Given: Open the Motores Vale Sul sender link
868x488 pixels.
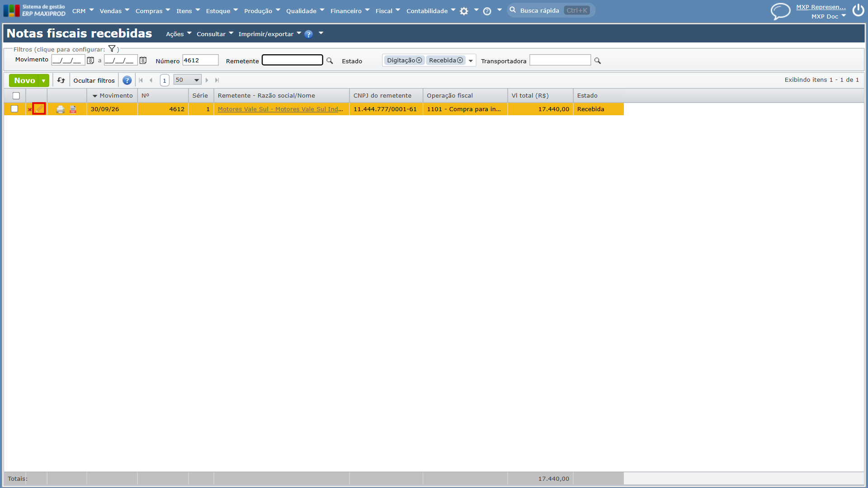Looking at the screenshot, I should (x=280, y=109).
